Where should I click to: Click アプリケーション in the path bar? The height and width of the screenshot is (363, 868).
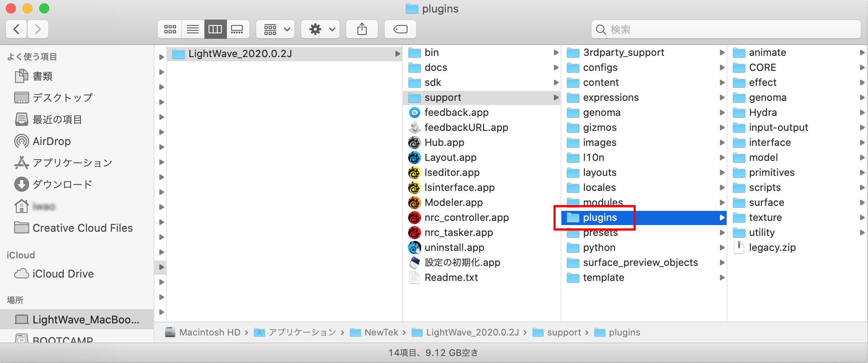(x=295, y=332)
